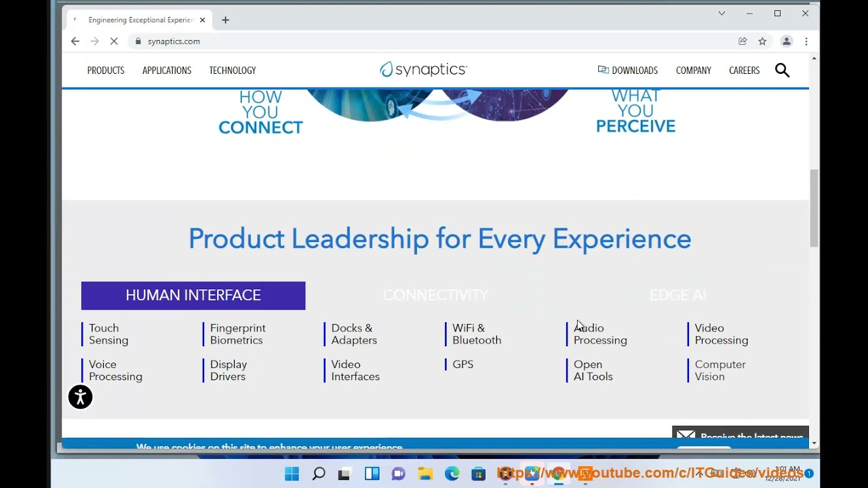Screen dimensions: 868x488
Task: Open the Fingerprint Biometrics link
Action: coord(237,334)
